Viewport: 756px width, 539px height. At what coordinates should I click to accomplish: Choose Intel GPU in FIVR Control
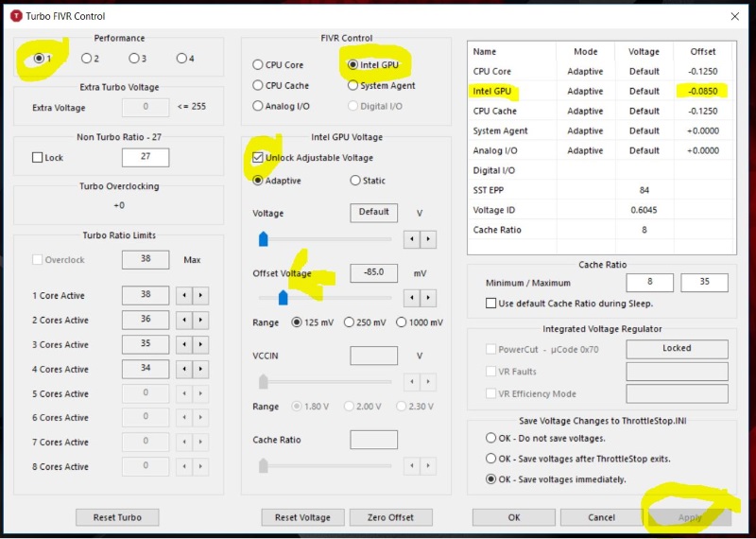tap(352, 64)
